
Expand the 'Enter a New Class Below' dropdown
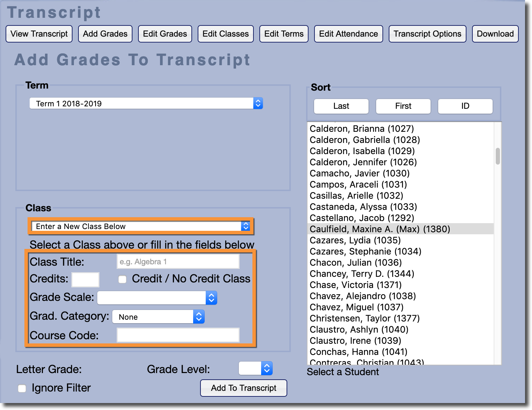141,226
